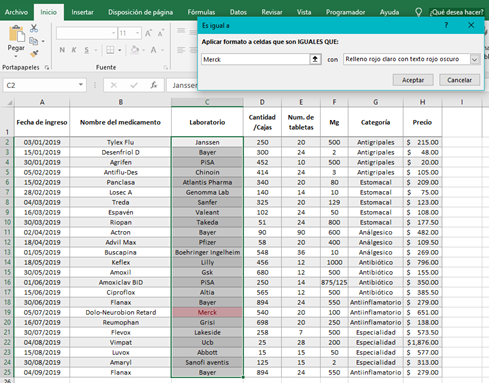The image size is (489, 383).
Task: Open the Archivo tab
Action: click(16, 12)
